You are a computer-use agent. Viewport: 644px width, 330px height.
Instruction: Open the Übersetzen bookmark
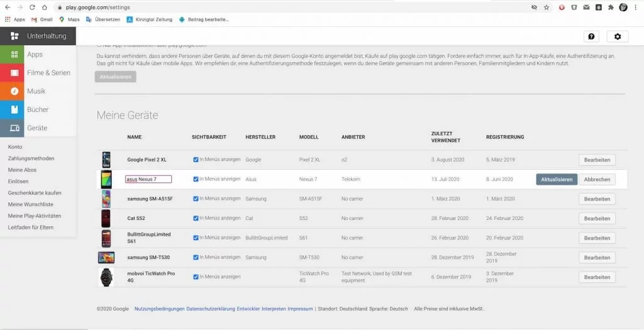103,19
